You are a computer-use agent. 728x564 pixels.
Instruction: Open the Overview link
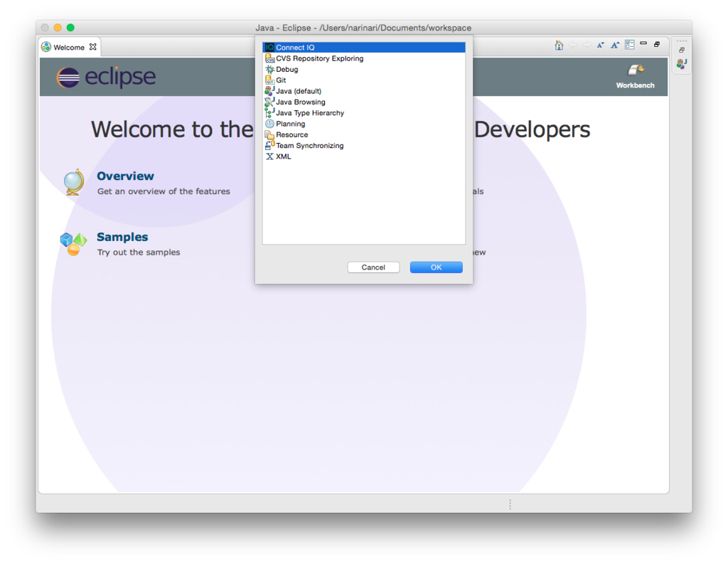(125, 176)
